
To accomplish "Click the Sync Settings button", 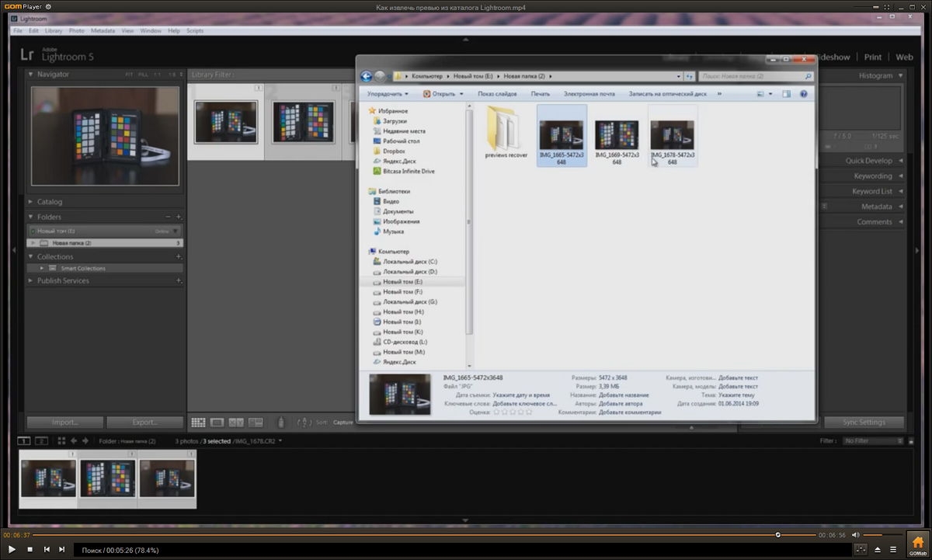I will [x=864, y=423].
